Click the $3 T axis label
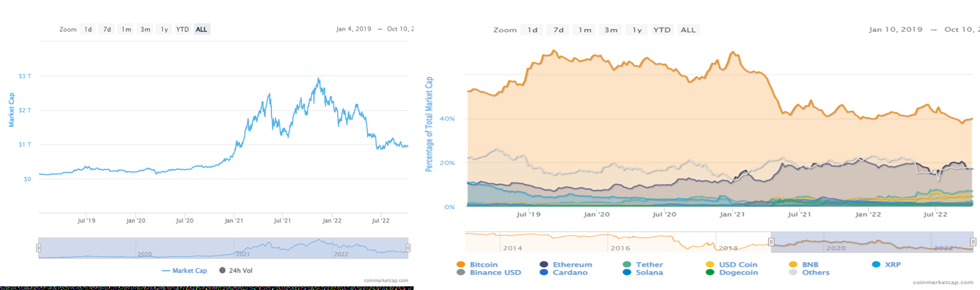The width and height of the screenshot is (980, 290). [25, 76]
